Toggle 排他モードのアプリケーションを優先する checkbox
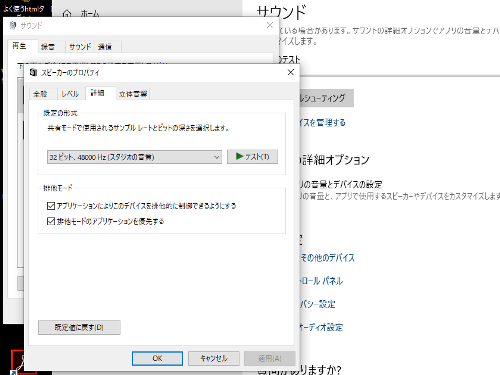The image size is (500, 375). [x=51, y=221]
